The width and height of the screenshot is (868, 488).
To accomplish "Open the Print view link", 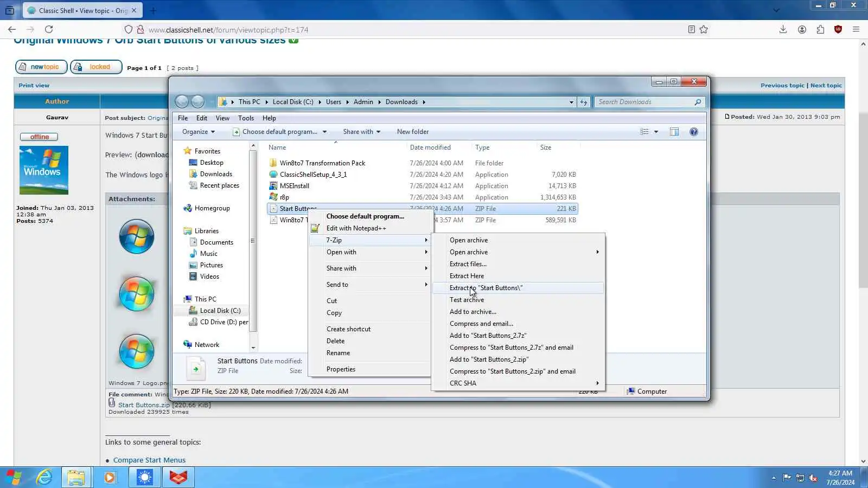I will (x=34, y=85).
